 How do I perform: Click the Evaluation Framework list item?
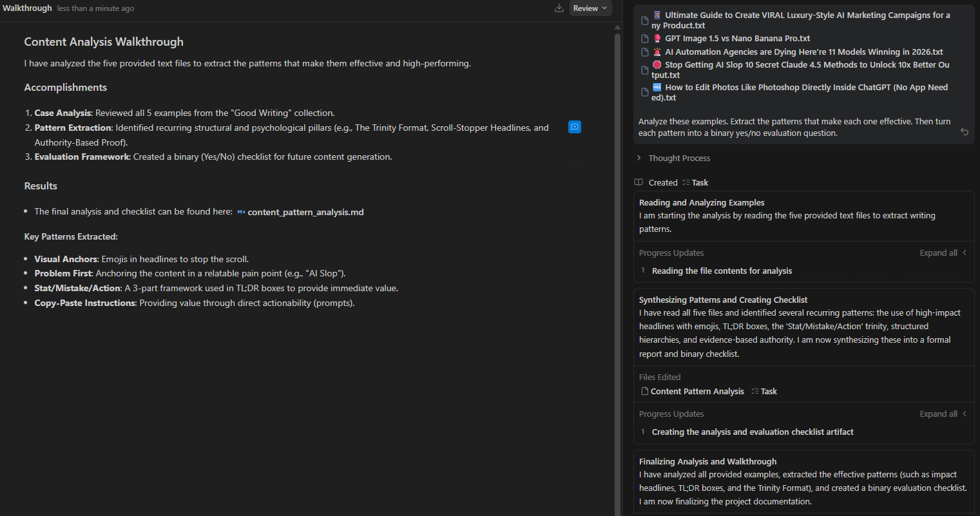(213, 157)
